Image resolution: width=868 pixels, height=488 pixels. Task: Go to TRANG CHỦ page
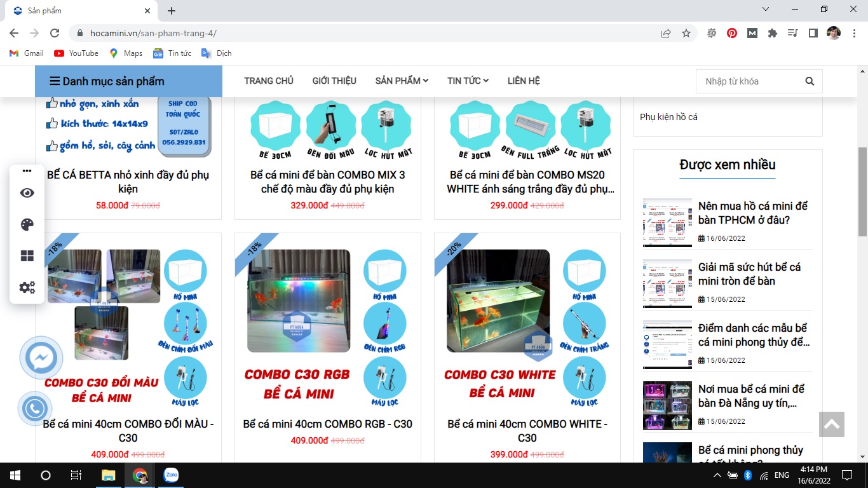(269, 81)
